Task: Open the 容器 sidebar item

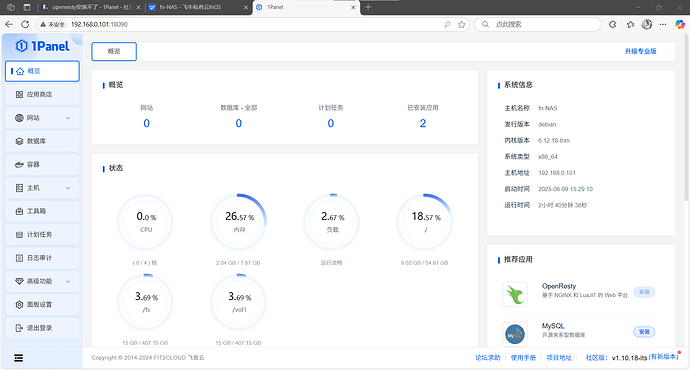Action: [42, 165]
